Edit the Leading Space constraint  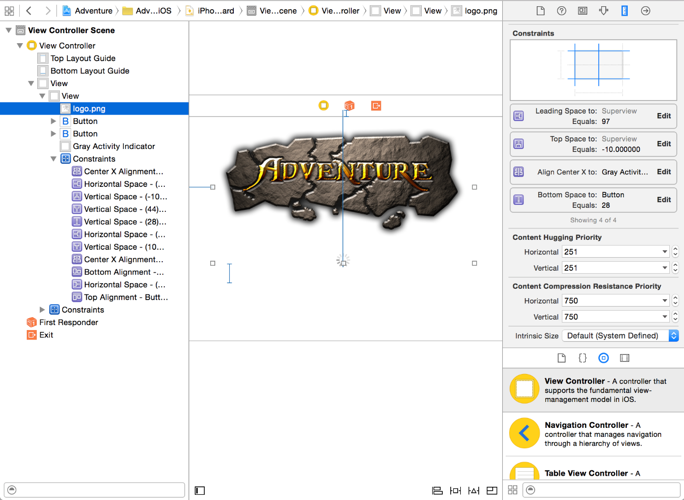663,116
